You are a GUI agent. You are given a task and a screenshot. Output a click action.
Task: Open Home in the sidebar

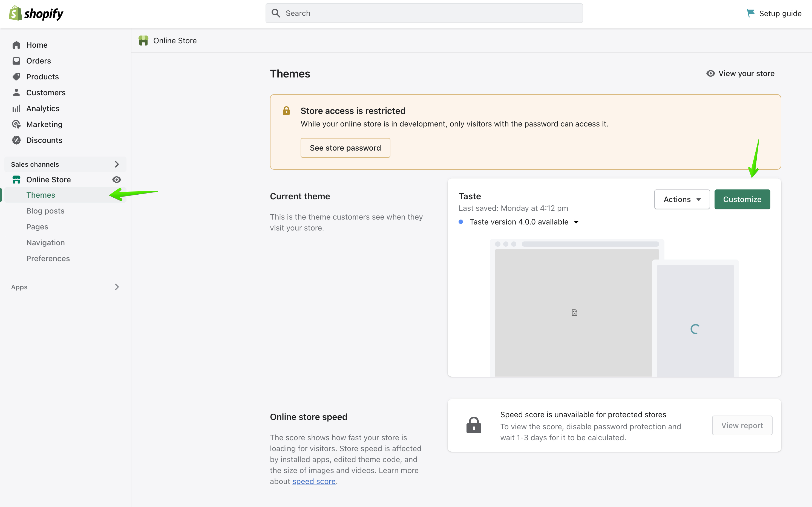tap(37, 45)
